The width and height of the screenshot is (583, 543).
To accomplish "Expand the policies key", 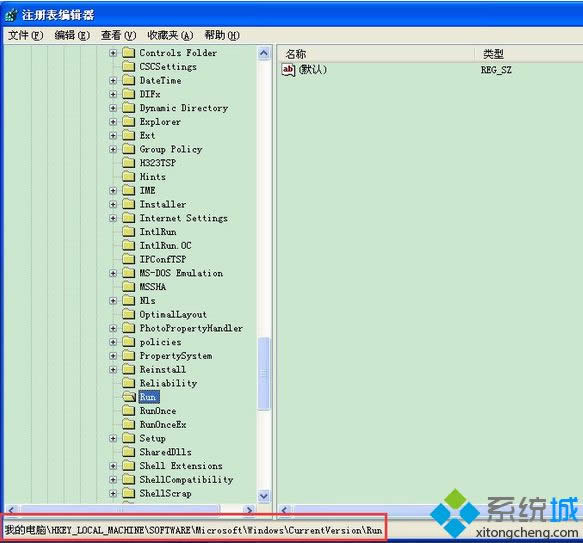I will (x=113, y=342).
